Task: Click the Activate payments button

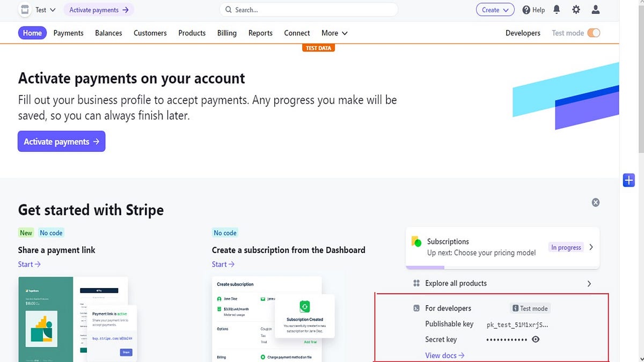Action: [61, 141]
